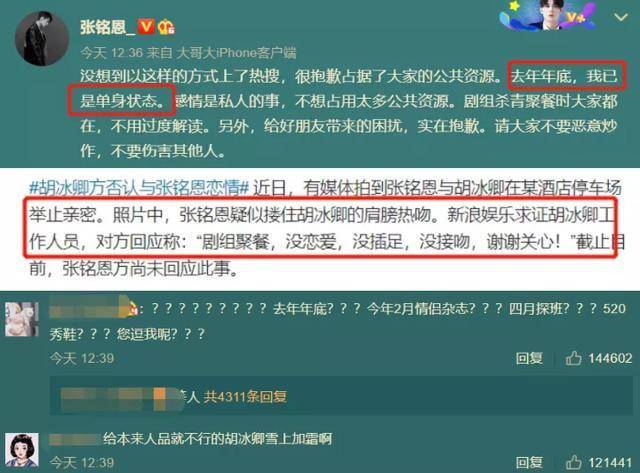Open first commenter's avatar
Viewport: 640px width, 473px height.
pyautogui.click(x=22, y=319)
